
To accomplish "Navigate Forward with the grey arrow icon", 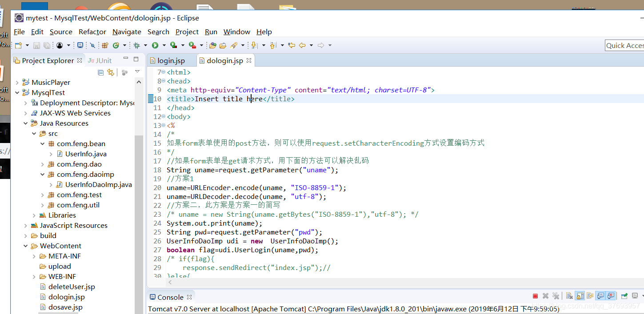I will [x=321, y=45].
